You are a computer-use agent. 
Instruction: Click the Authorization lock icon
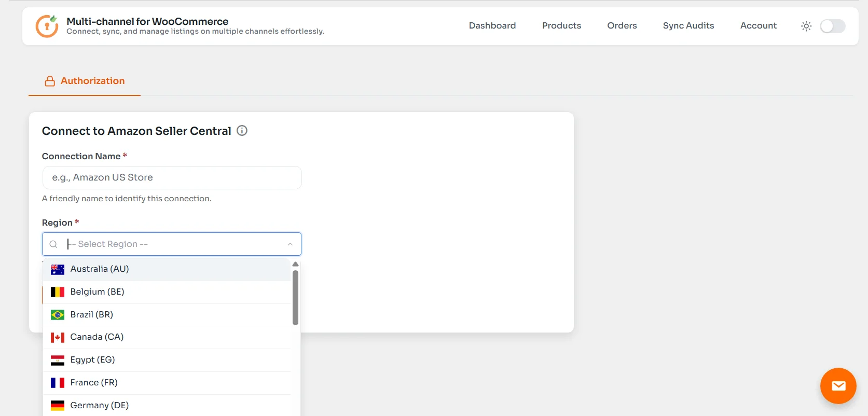coord(50,81)
